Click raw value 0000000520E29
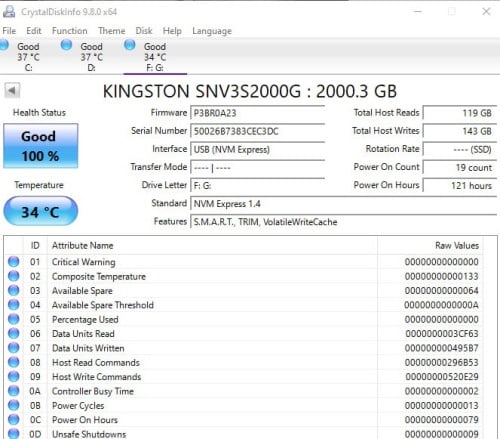This screenshot has width=500, height=439. tap(442, 377)
